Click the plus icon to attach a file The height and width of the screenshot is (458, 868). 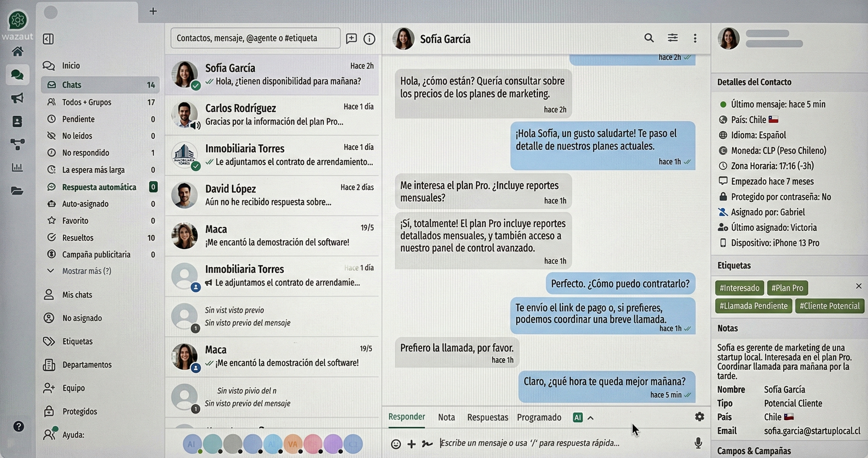(411, 444)
